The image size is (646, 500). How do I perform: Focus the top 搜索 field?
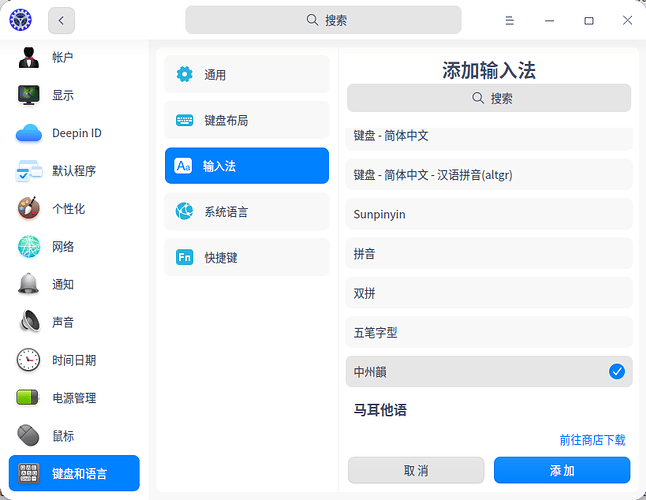pos(323,20)
